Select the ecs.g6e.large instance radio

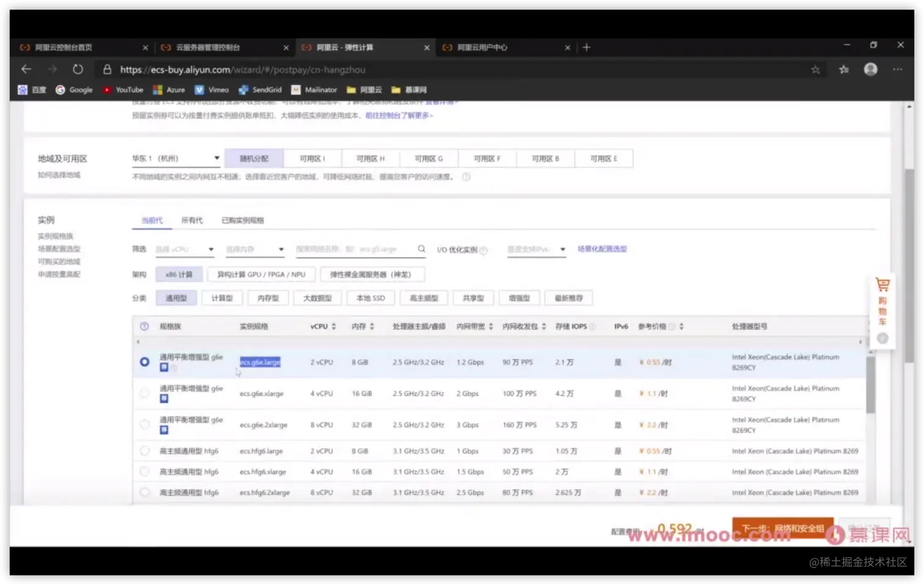144,362
